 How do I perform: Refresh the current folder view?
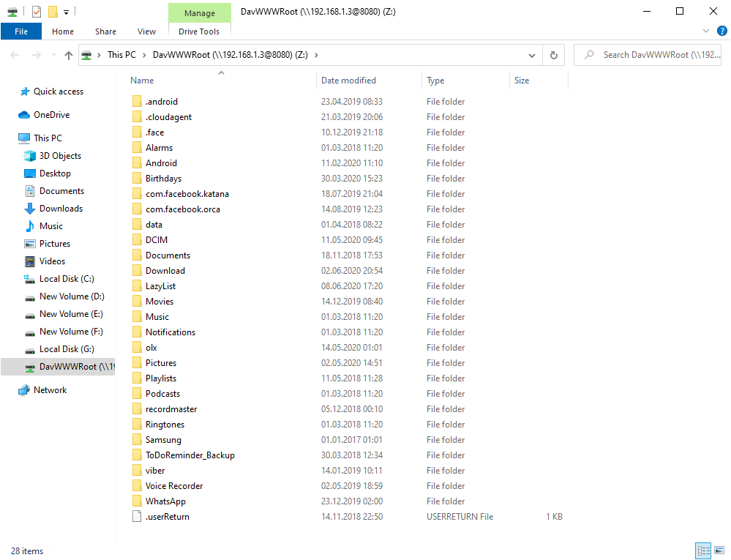554,55
